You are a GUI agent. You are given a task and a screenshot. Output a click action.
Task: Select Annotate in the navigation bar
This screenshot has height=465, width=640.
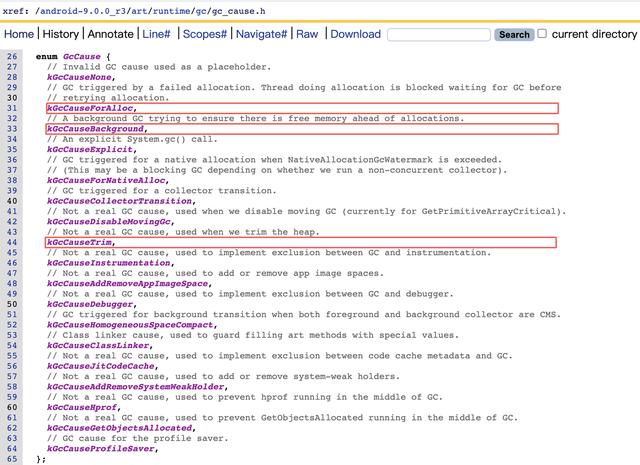click(110, 34)
